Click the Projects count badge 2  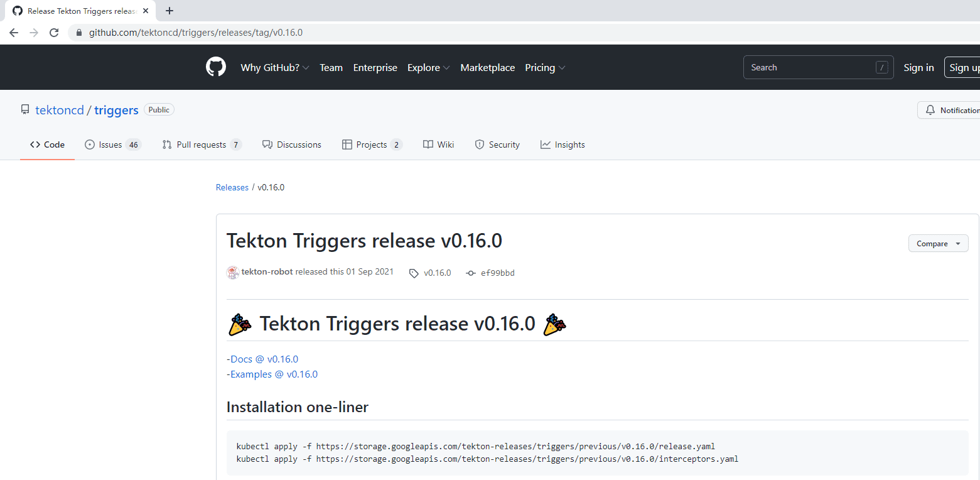(396, 145)
